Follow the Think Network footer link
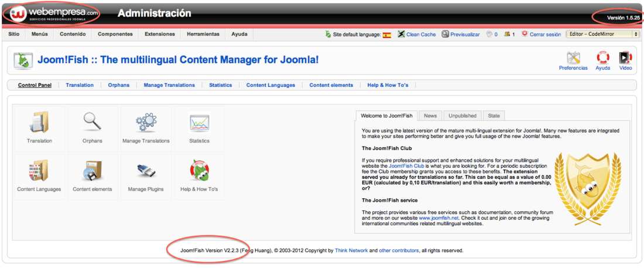The width and height of the screenshot is (644, 268). coord(351,250)
